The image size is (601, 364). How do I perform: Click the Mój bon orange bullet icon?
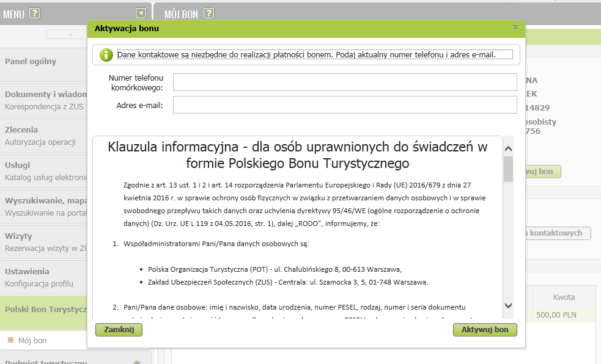click(x=11, y=340)
